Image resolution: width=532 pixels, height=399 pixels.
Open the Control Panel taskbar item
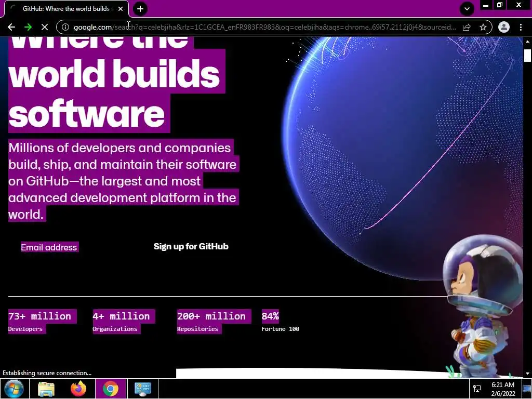tap(142, 389)
